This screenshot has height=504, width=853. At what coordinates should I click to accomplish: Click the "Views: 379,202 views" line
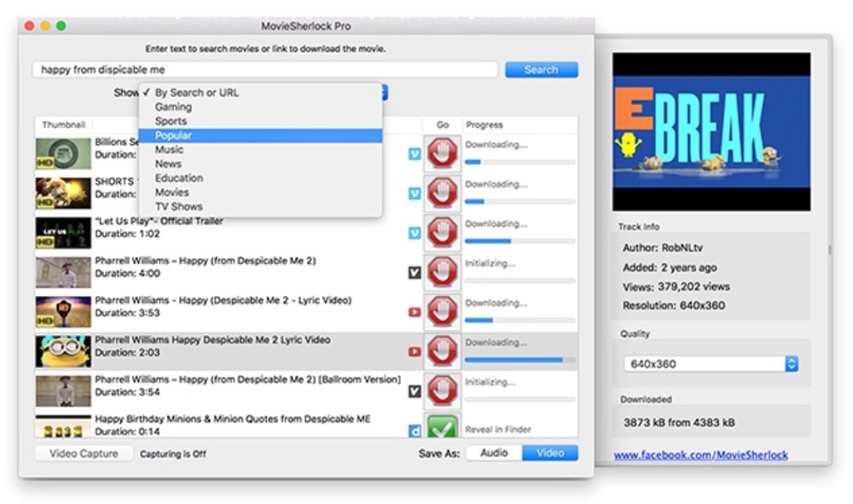tap(676, 287)
